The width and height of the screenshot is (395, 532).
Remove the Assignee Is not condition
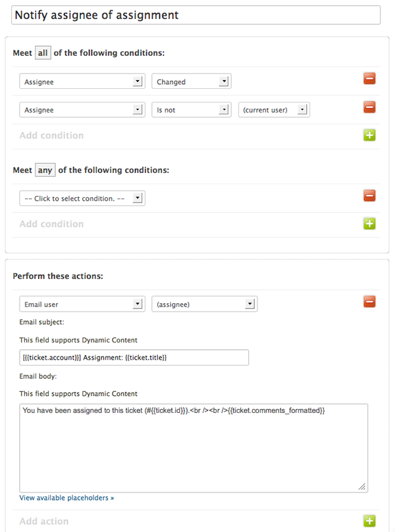[369, 107]
